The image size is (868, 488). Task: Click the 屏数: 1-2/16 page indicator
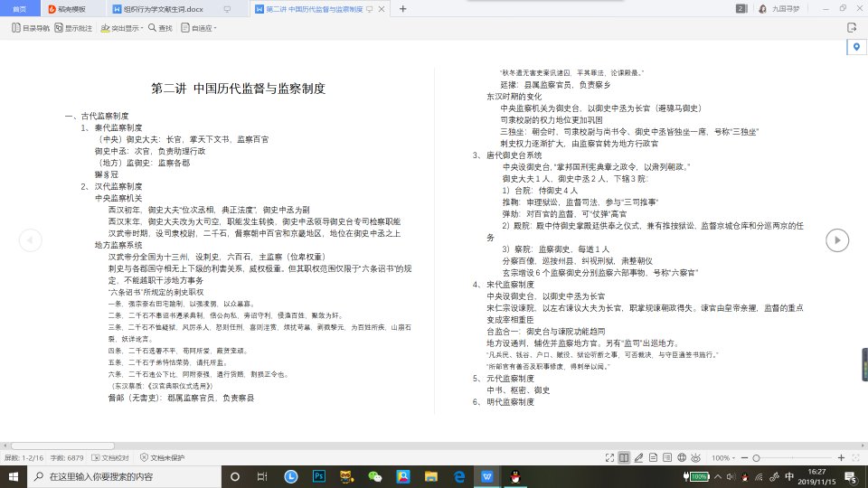point(24,457)
